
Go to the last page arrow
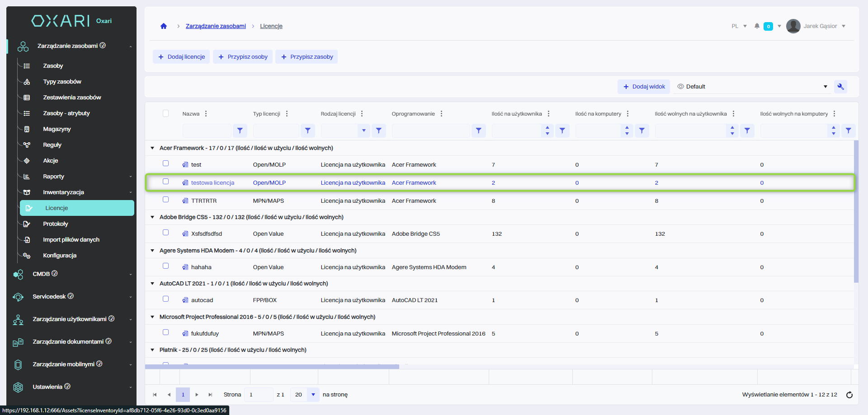pyautogui.click(x=210, y=395)
